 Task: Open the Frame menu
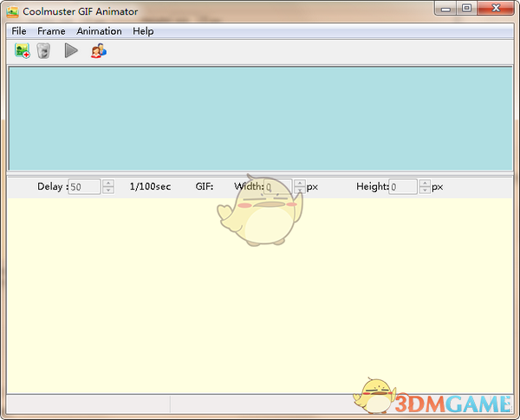(x=51, y=31)
